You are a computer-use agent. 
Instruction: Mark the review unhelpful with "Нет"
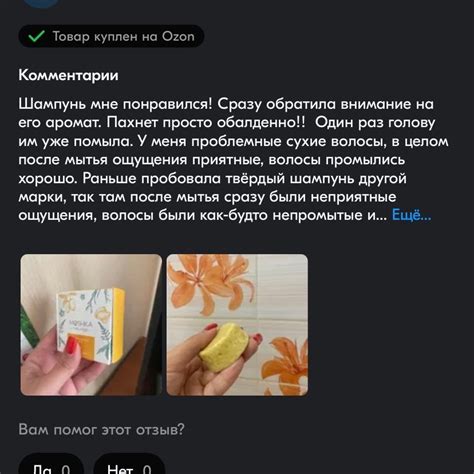point(129,465)
